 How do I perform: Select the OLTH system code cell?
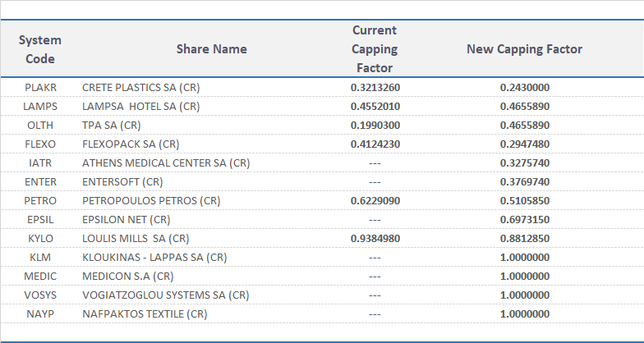[x=40, y=125]
